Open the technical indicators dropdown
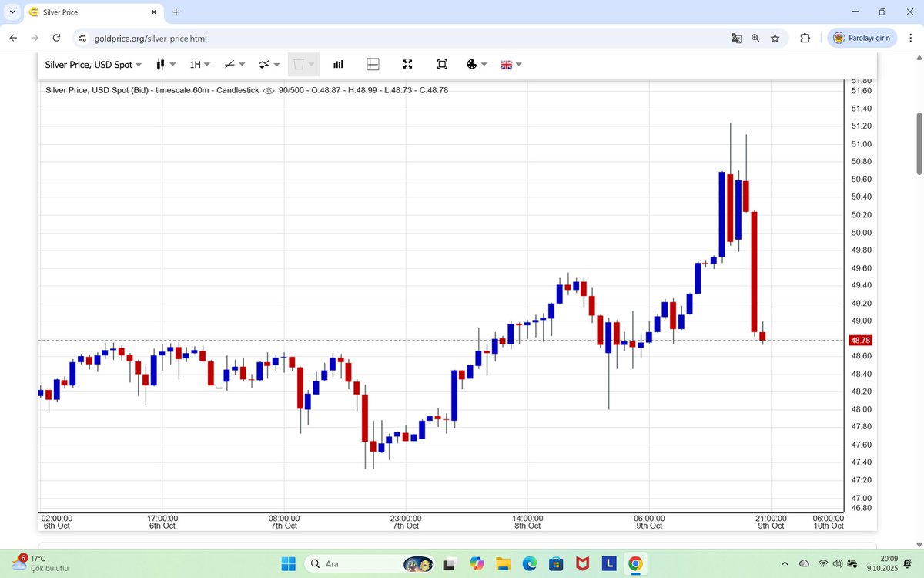Screen dimensions: 924x578 (269, 65)
